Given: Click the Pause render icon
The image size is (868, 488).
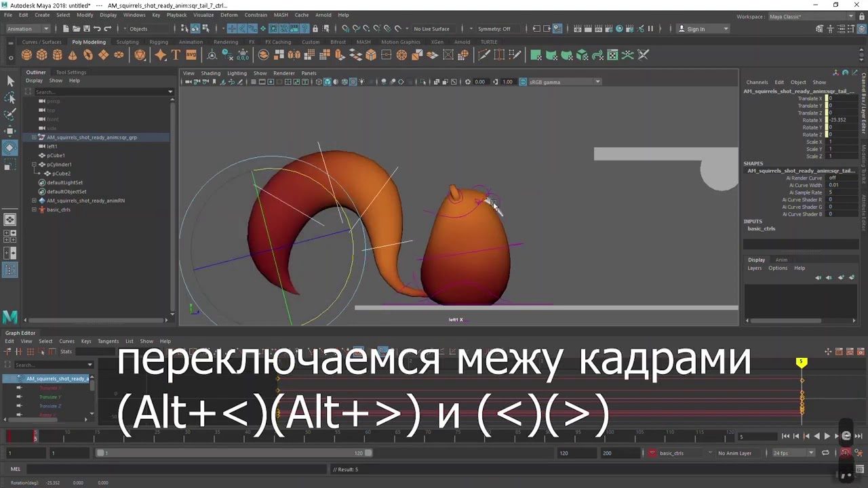Looking at the screenshot, I should (650, 28).
